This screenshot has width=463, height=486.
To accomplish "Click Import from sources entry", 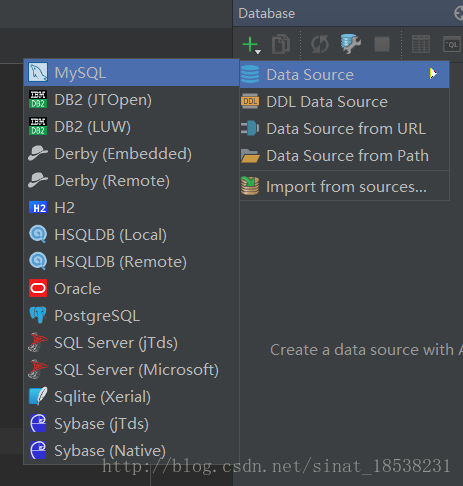I will click(344, 186).
